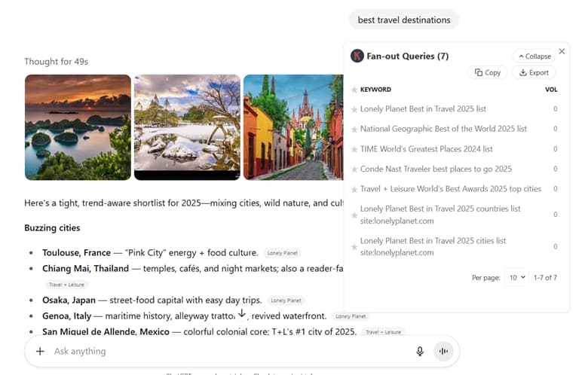Image resolution: width=588 pixels, height=375 pixels.
Task: Click the scroll-down arrow button
Action: pyautogui.click(x=242, y=312)
